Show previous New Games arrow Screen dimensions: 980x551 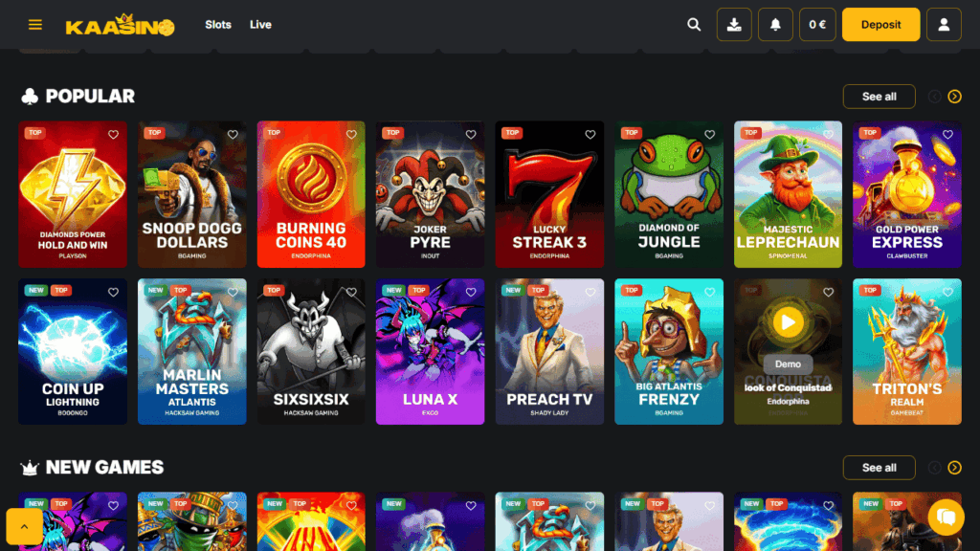click(x=934, y=467)
